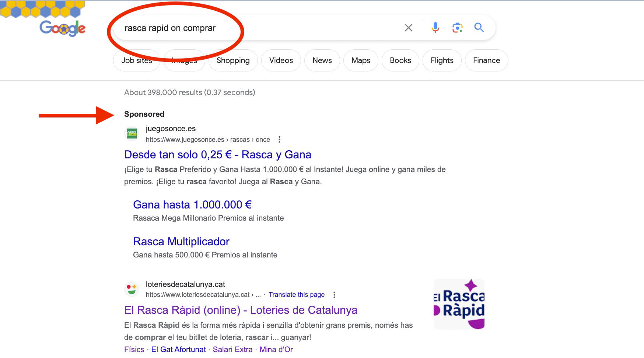Switch to Shopping results
Viewport: 644px width, 358px height.
[x=233, y=60]
